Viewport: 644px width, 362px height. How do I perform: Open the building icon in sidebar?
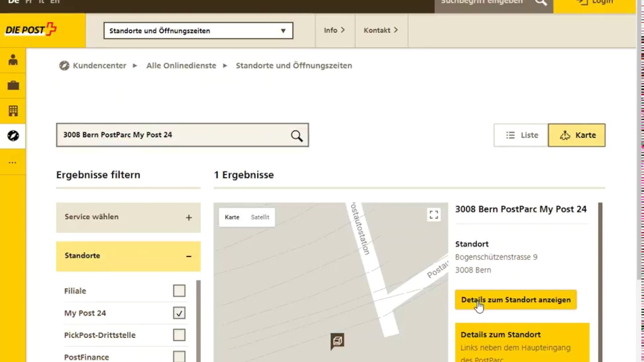click(x=13, y=111)
